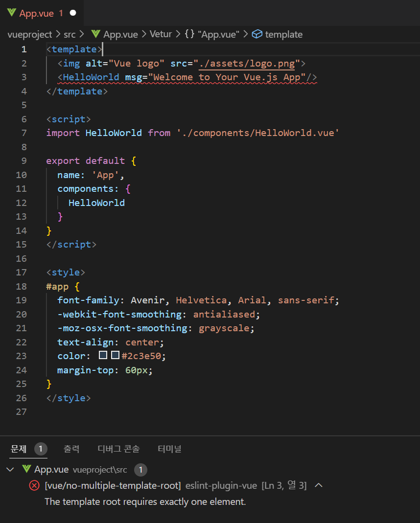This screenshot has height=523, width=420.
Task: Switch to the 문제 problems tab
Action: pyautogui.click(x=19, y=449)
